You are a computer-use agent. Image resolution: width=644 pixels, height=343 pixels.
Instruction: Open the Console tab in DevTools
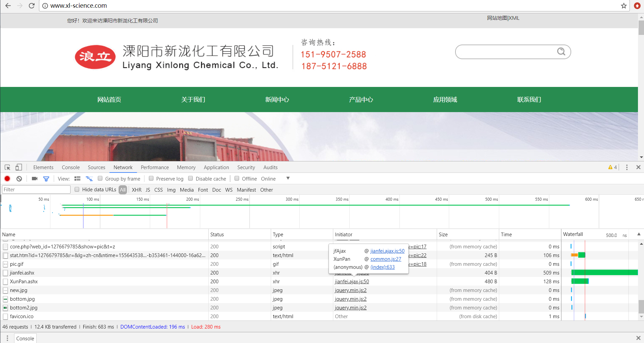pos(71,167)
